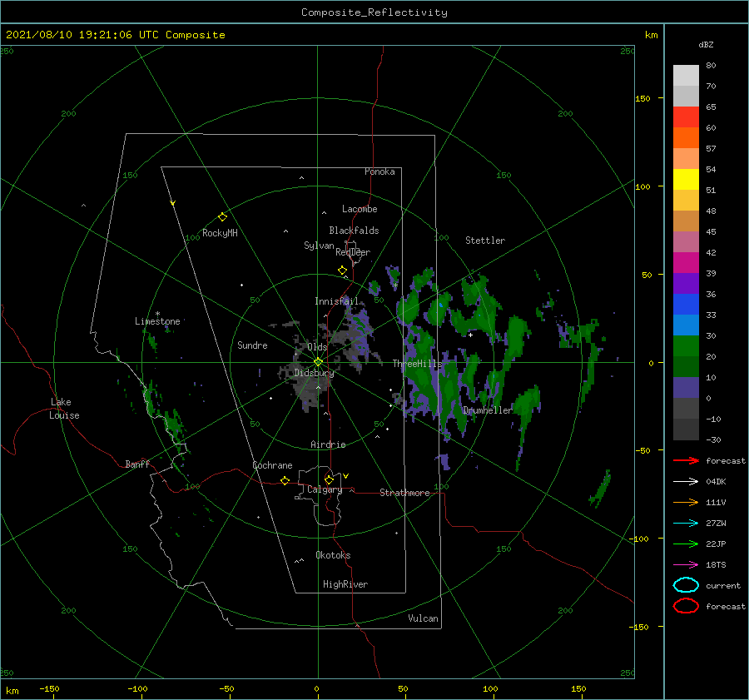Click the 45 dBZ pink color swatch
Image resolution: width=749 pixels, height=700 pixels.
coord(686,242)
